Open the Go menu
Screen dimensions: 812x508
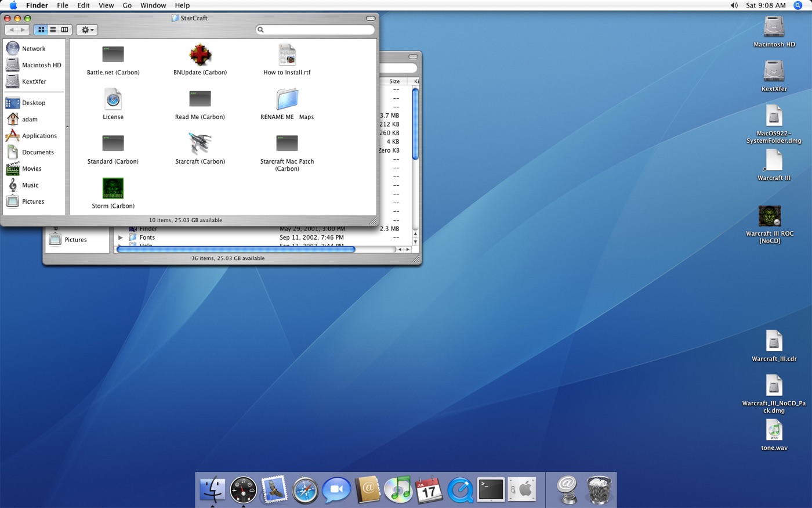(x=127, y=5)
